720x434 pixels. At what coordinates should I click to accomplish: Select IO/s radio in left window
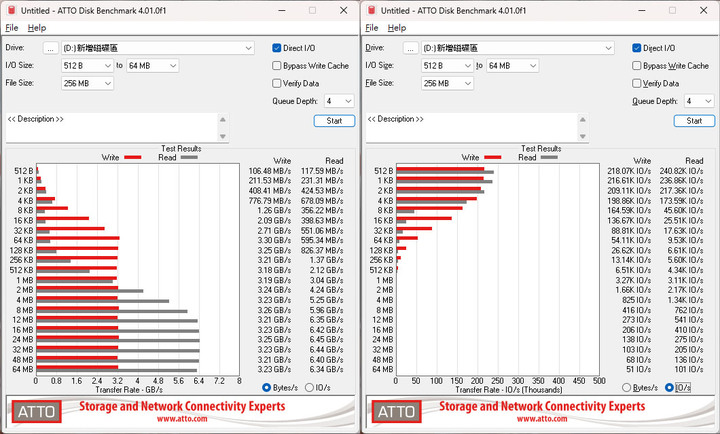(309, 388)
